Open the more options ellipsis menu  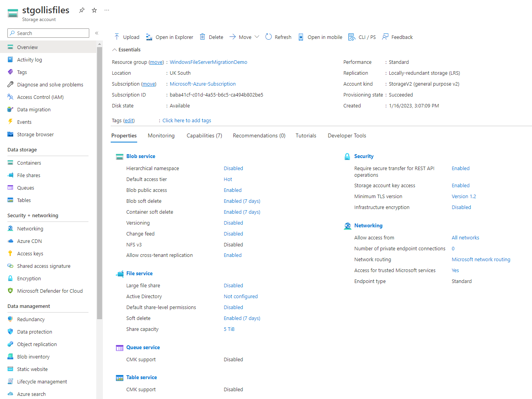coord(107,10)
